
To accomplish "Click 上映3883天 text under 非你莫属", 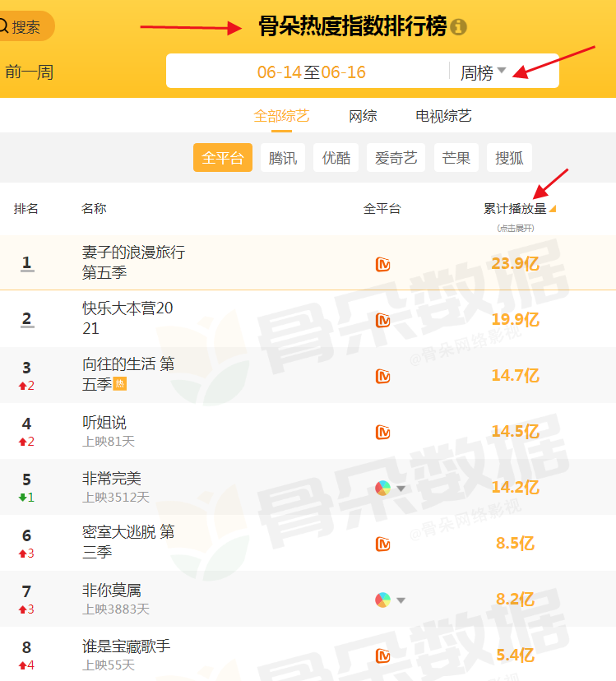I will (x=116, y=609).
